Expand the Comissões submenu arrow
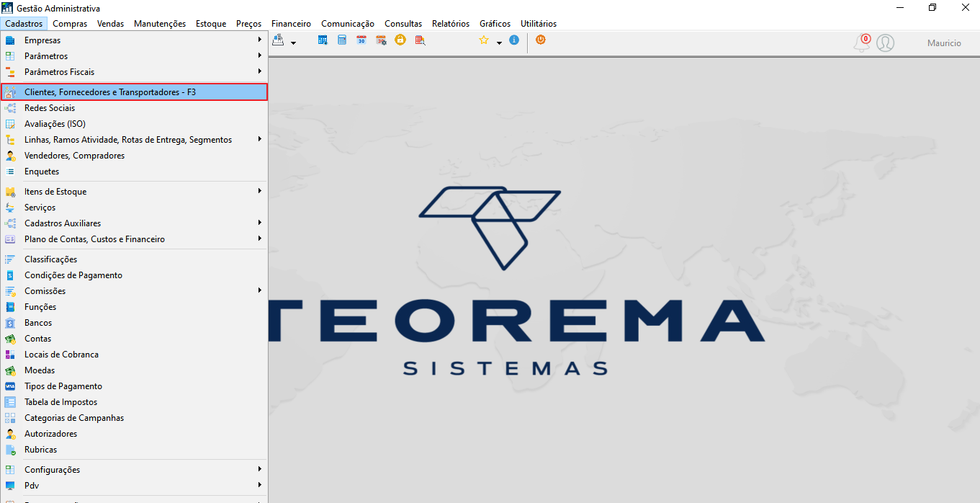 click(x=260, y=290)
